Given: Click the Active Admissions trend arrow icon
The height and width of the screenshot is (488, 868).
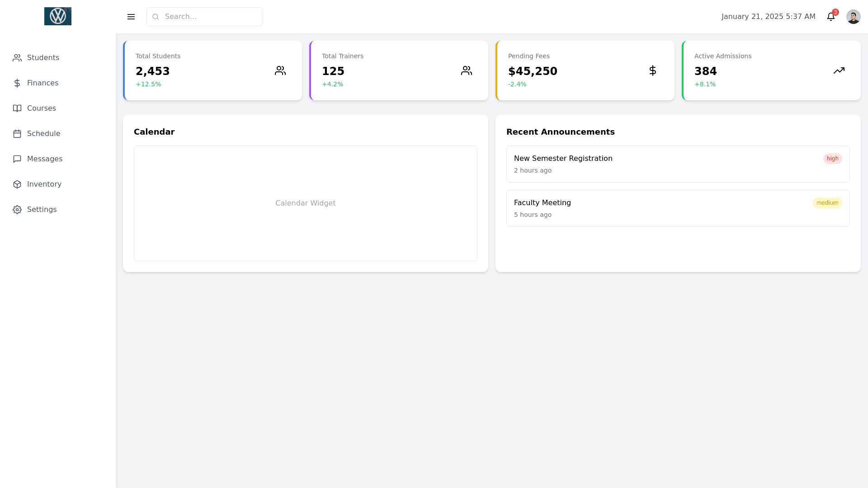Looking at the screenshot, I should click(x=839, y=70).
